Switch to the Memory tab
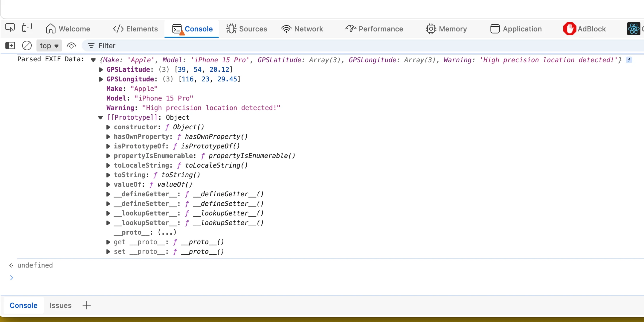The width and height of the screenshot is (644, 322). pyautogui.click(x=446, y=29)
